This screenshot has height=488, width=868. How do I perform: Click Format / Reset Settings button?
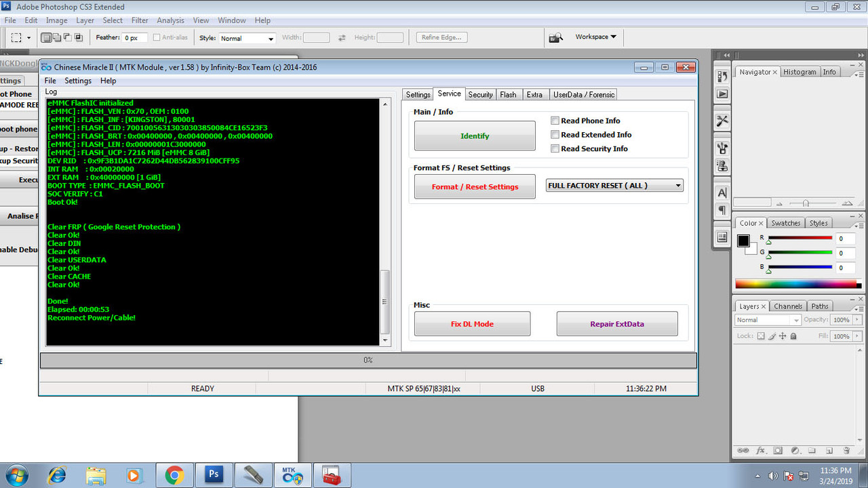pos(475,186)
